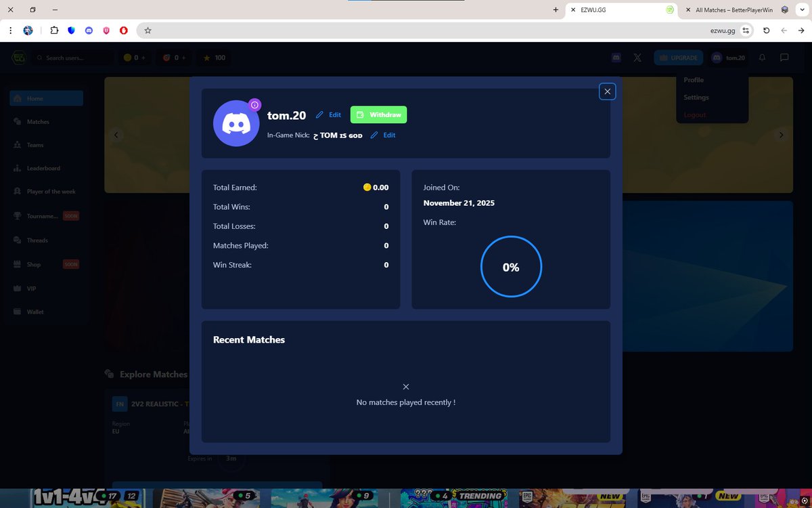
Task: Click the Discord icon in site header
Action: tap(616, 58)
